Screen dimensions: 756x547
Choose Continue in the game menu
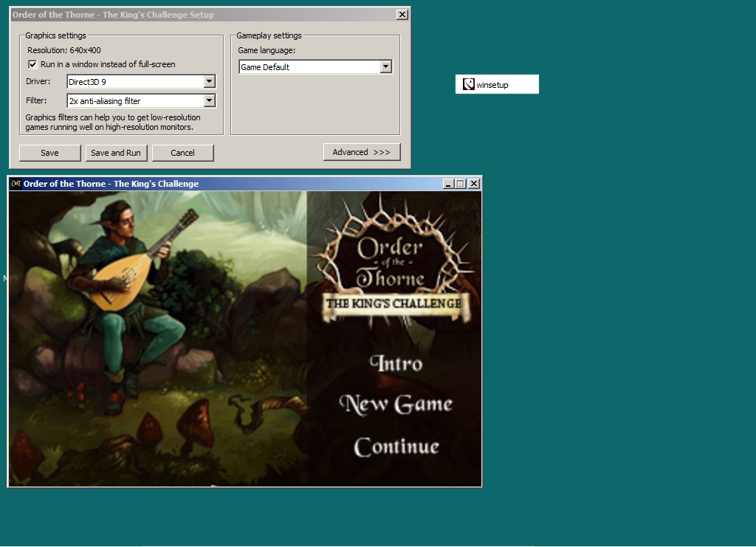point(396,447)
